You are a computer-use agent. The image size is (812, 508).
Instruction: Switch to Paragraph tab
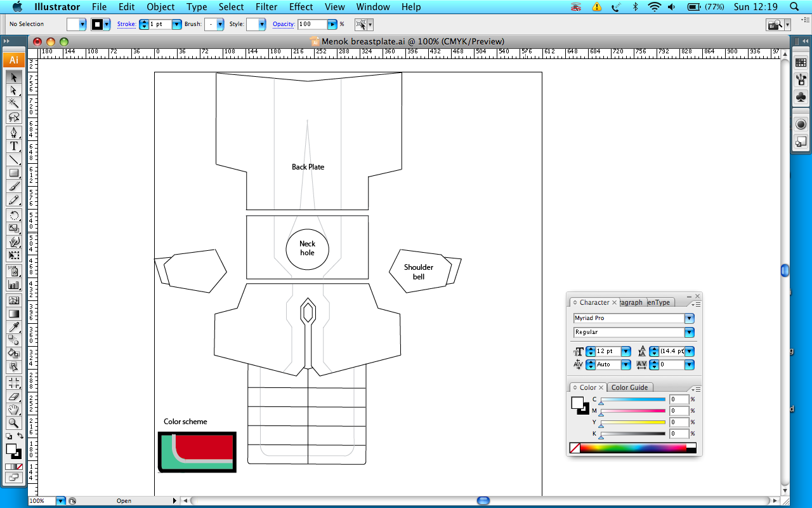tap(632, 302)
